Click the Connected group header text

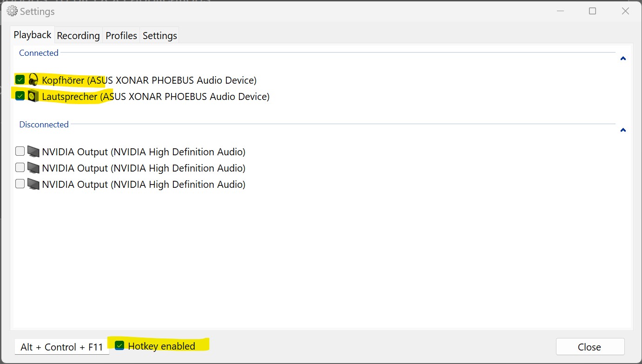pos(39,53)
